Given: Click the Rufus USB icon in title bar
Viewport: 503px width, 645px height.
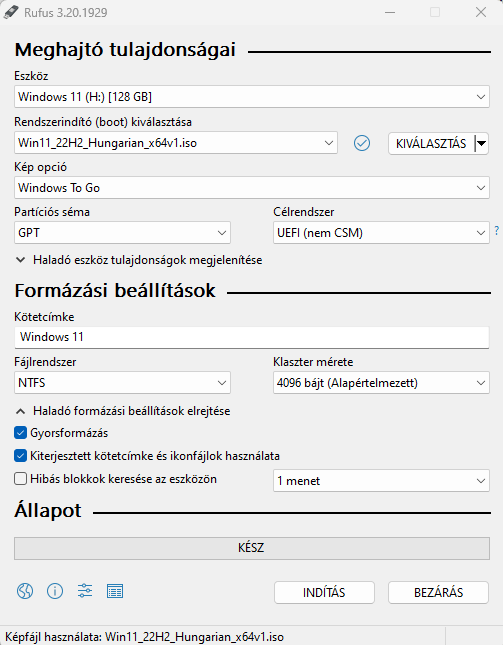Looking at the screenshot, I should 11,12.
